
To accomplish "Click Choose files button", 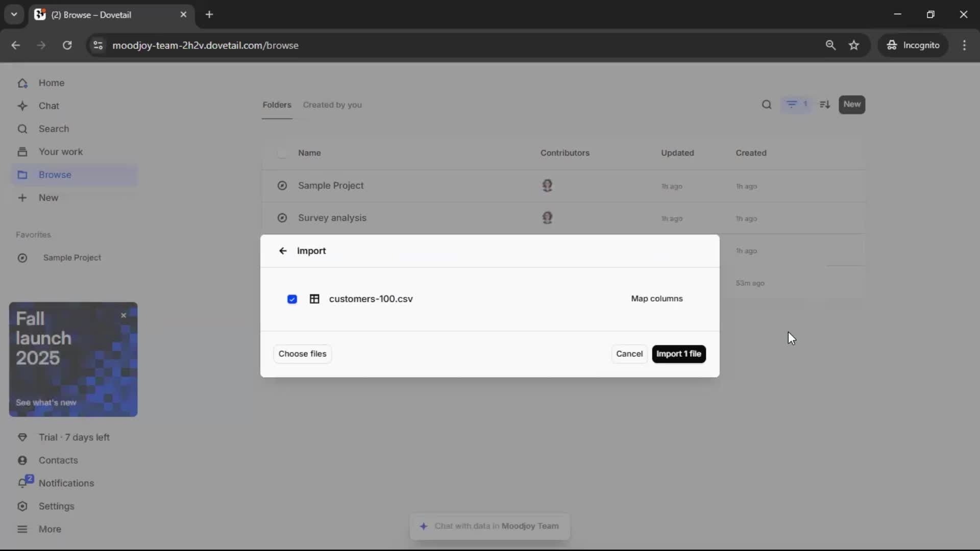I will pos(302,354).
